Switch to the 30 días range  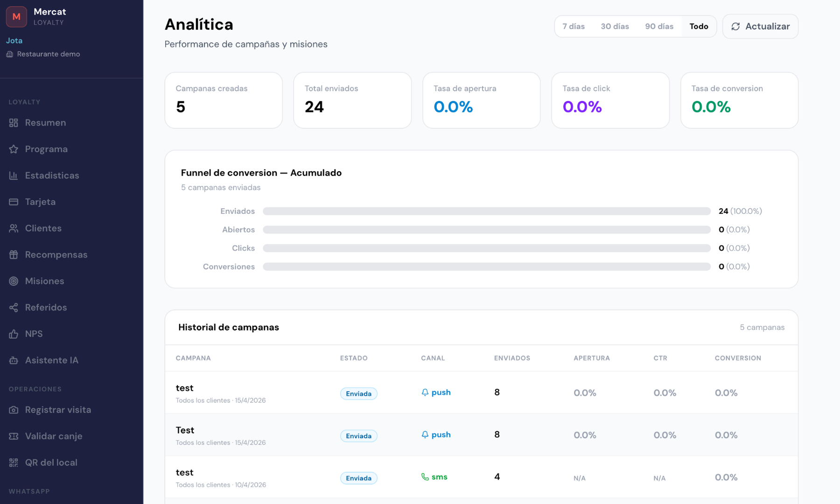coord(615,27)
